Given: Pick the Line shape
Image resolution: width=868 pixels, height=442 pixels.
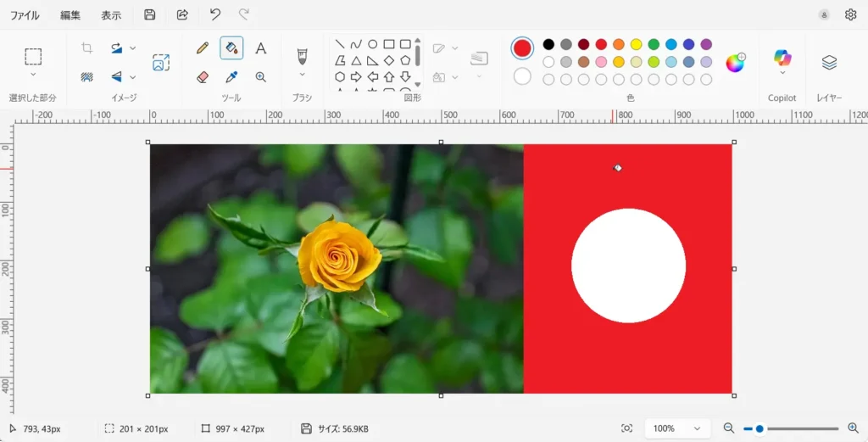Looking at the screenshot, I should pos(340,44).
